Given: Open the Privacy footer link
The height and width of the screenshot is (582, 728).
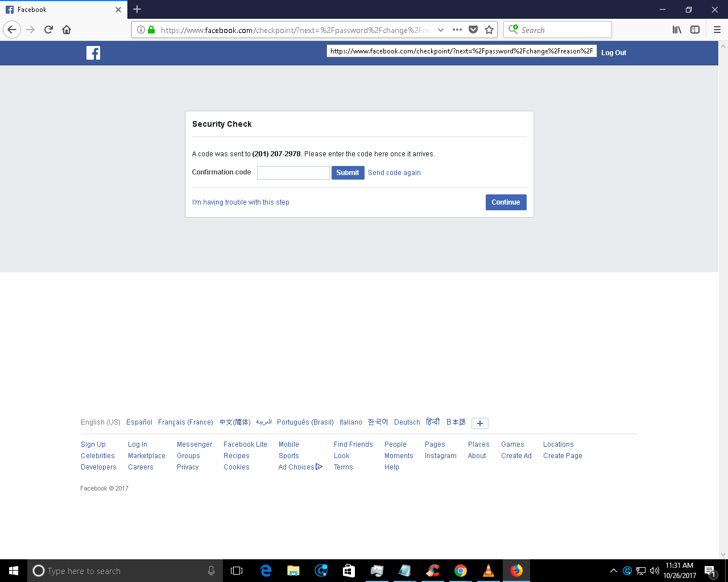Looking at the screenshot, I should (188, 467).
